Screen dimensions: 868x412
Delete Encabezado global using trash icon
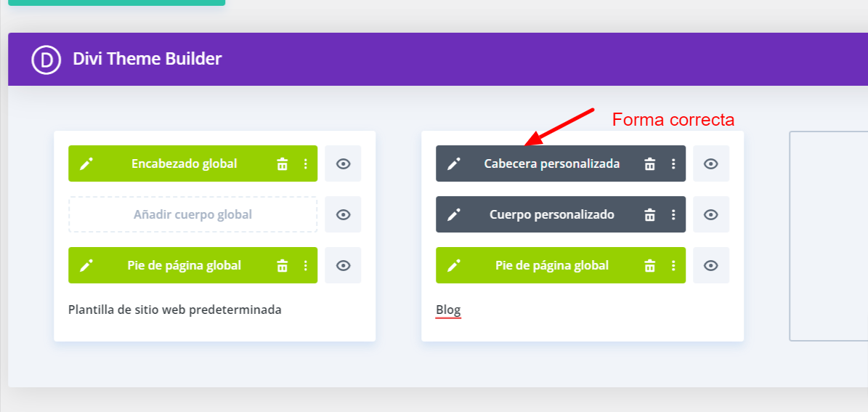pos(283,163)
